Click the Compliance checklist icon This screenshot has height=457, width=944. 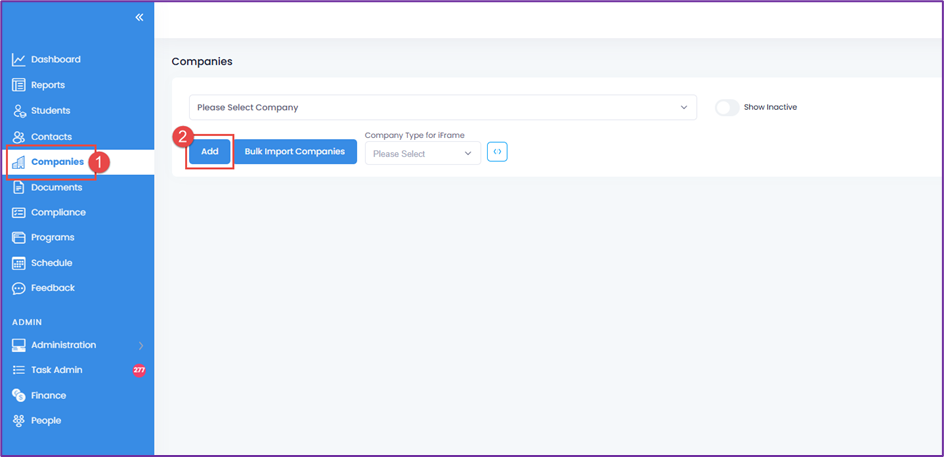click(x=19, y=212)
